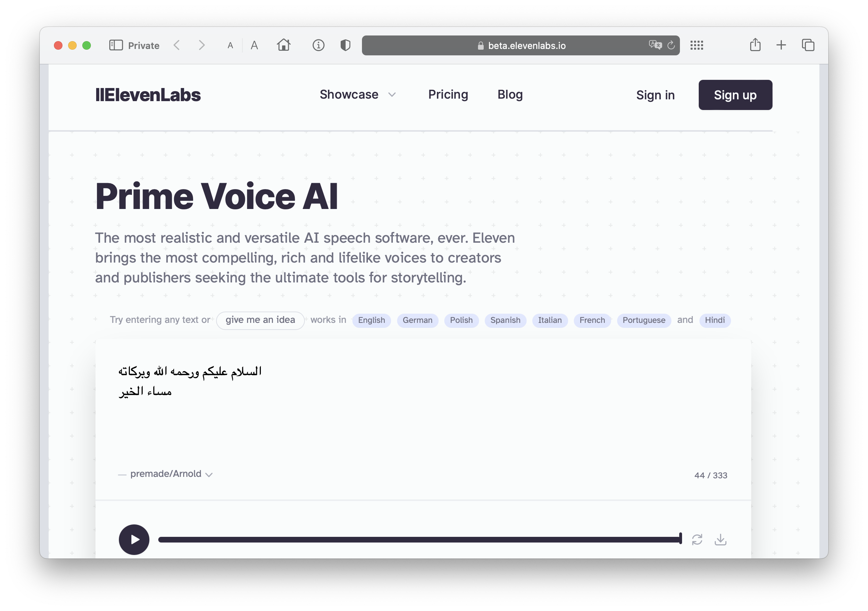Select the English language chip
Screen dimensions: 868x611
click(x=371, y=320)
